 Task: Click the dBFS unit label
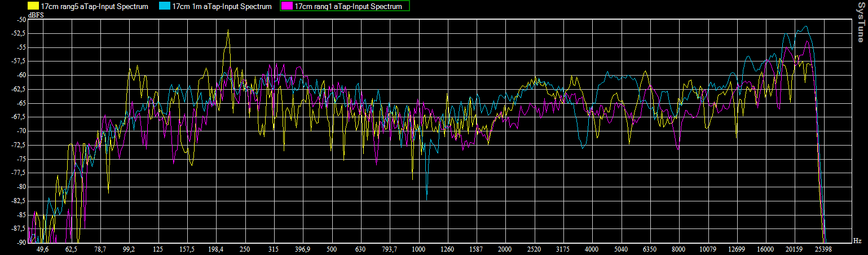coord(36,15)
